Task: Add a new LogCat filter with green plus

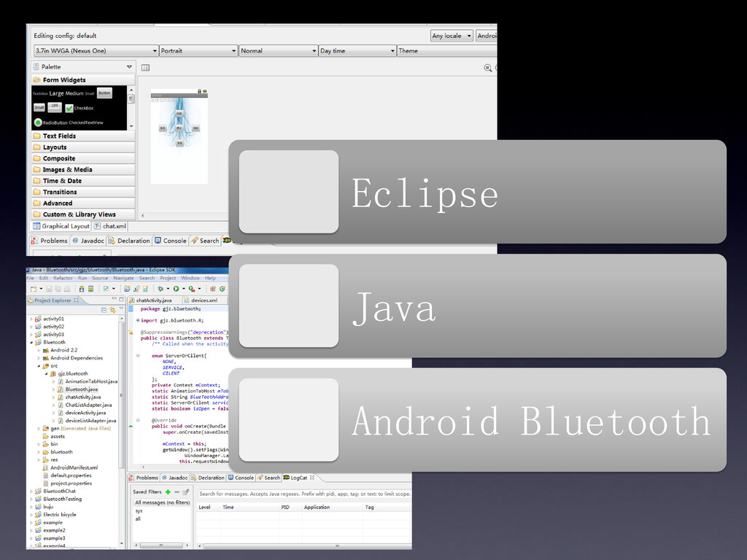Action: point(168,492)
